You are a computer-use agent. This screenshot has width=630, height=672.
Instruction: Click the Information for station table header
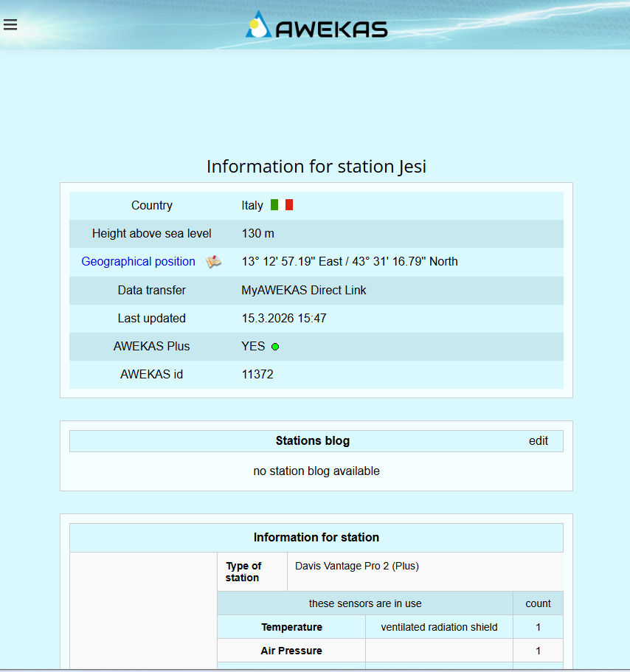click(x=316, y=538)
